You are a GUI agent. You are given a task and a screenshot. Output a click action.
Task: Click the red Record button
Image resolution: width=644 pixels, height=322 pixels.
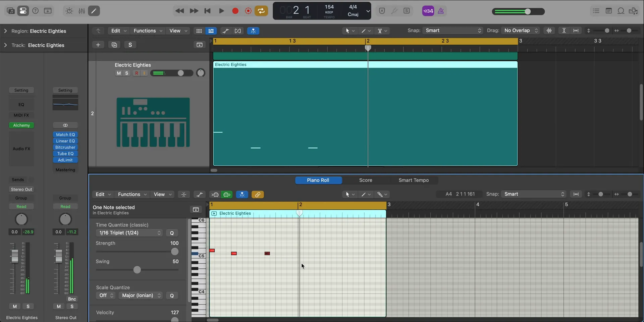click(x=235, y=11)
